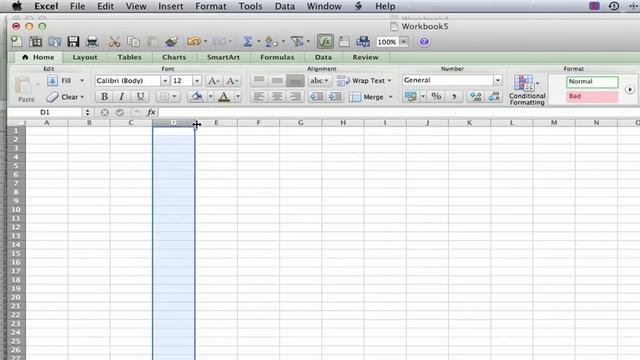The image size is (640, 360).
Task: Click the fx insert function button
Action: [x=151, y=112]
